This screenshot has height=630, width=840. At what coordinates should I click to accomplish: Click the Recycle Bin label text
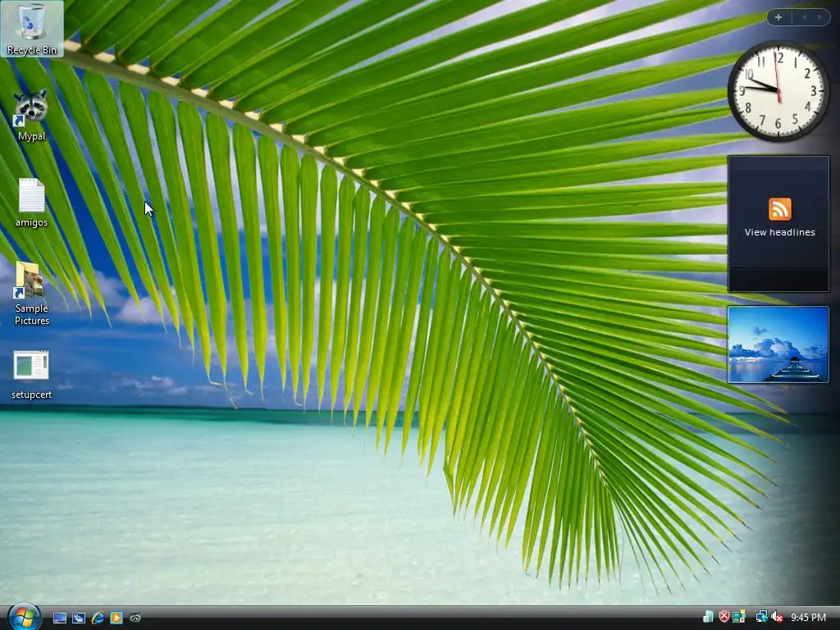tap(32, 50)
